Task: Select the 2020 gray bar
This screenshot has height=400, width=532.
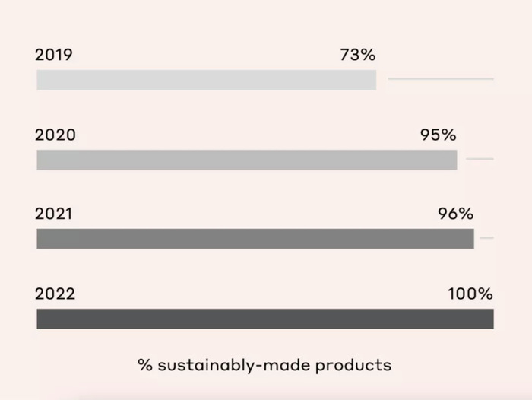Action: pos(247,160)
